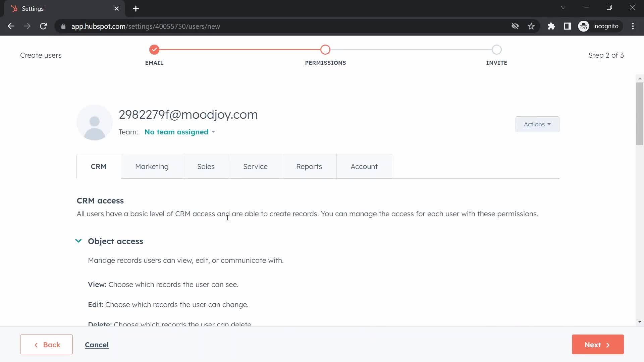
Task: Click the Cancel link
Action: point(97,344)
